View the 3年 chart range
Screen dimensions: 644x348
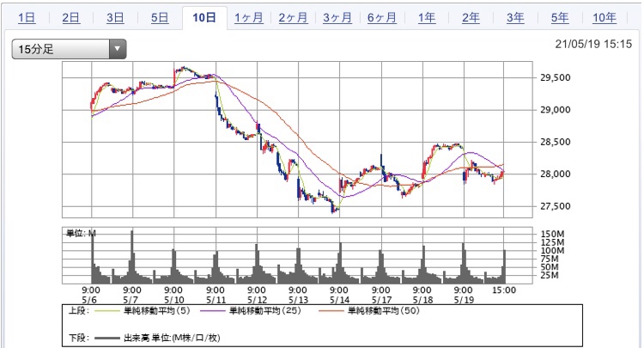point(515,18)
